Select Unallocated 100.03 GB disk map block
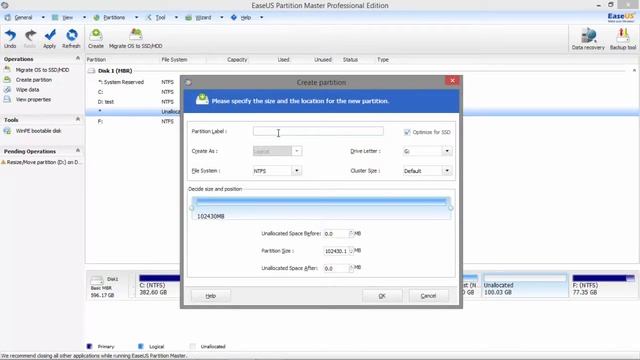The height and width of the screenshot is (360, 640). (525, 285)
